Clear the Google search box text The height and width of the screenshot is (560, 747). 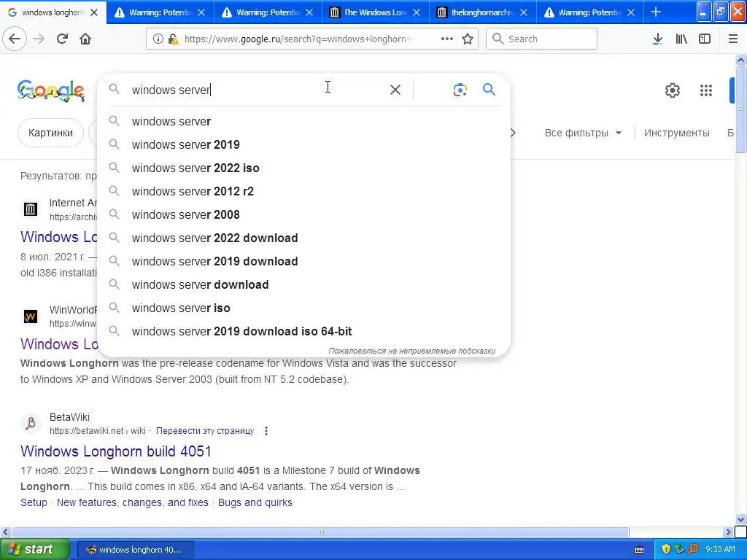[395, 90]
